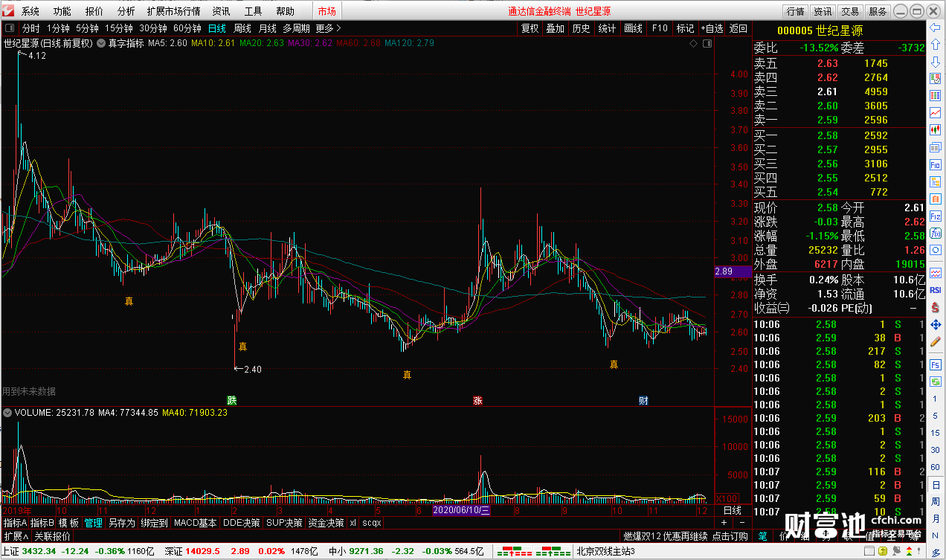Click the 跌 marker on the chart
The image size is (946, 560).
pos(232,400)
